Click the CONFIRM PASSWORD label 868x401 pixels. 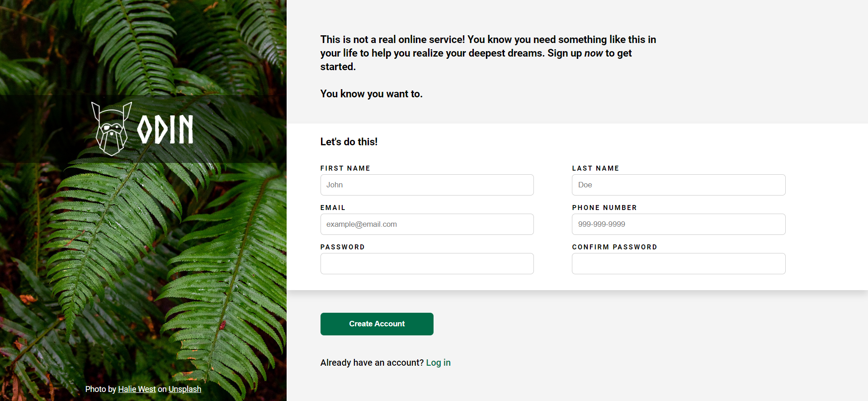click(614, 247)
